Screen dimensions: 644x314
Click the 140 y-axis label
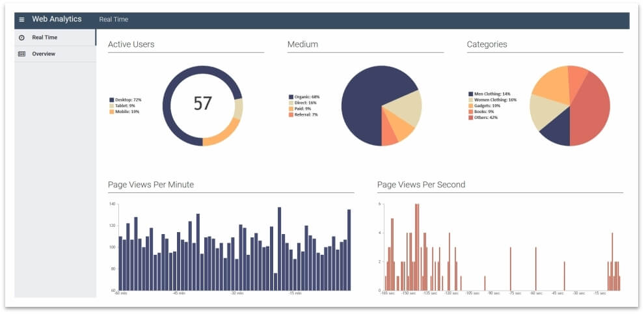pyautogui.click(x=112, y=204)
